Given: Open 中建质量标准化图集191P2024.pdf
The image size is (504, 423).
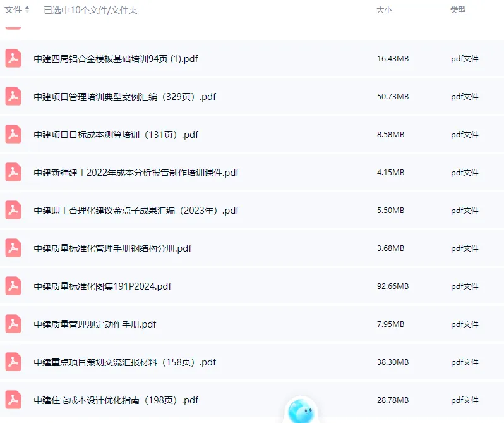Looking at the screenshot, I should tap(102, 286).
